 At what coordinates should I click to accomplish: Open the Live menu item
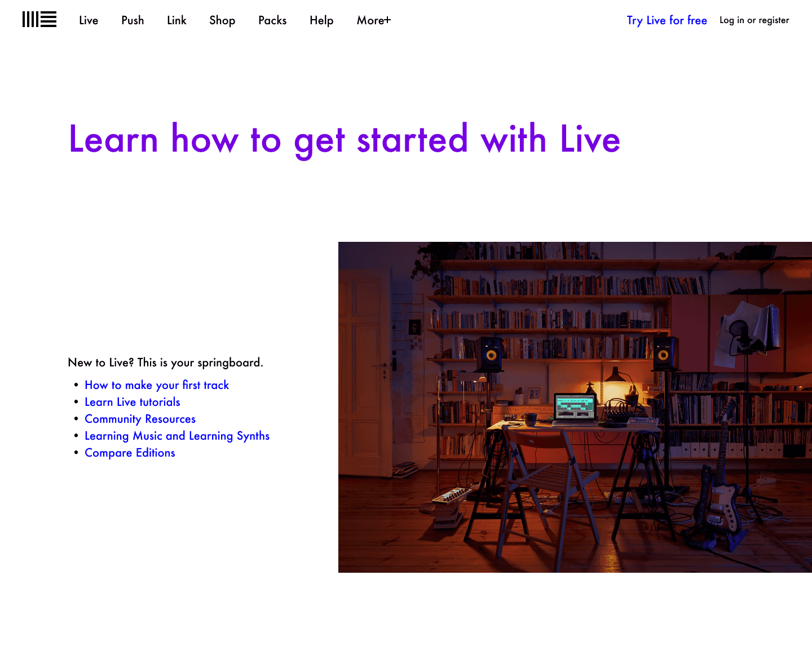[89, 20]
